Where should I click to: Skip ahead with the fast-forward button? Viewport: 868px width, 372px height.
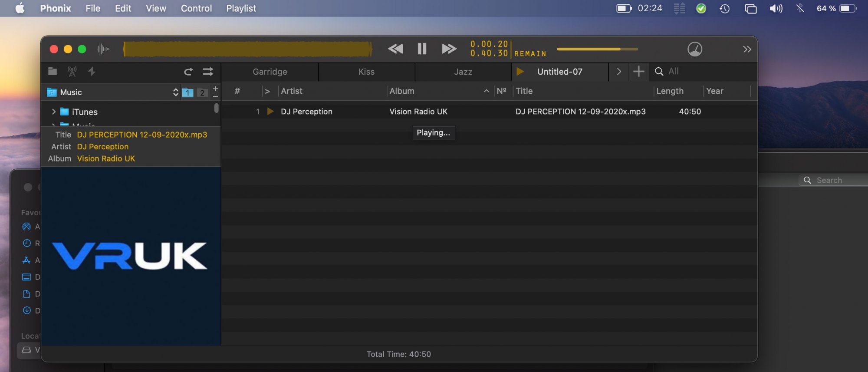pos(449,49)
